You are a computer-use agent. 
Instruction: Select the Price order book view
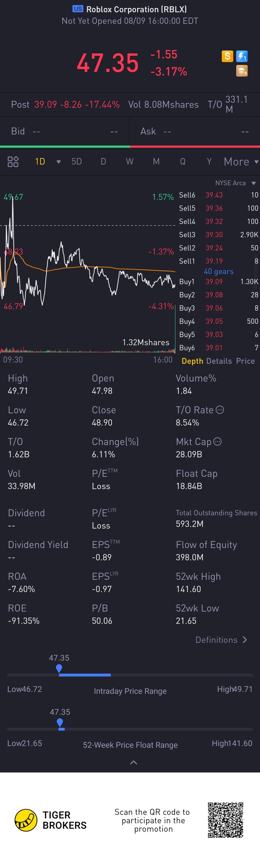pyautogui.click(x=246, y=361)
